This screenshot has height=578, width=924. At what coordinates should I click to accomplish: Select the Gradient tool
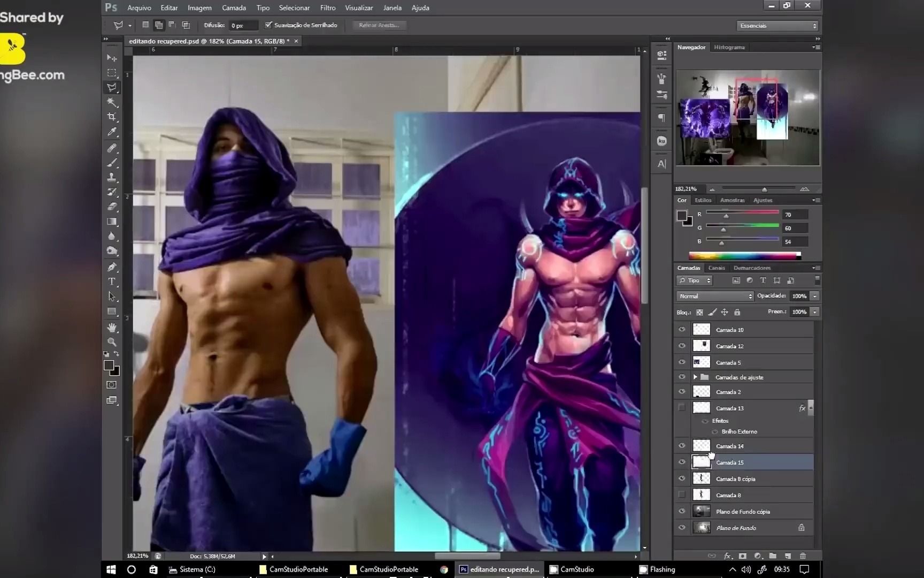pyautogui.click(x=112, y=221)
